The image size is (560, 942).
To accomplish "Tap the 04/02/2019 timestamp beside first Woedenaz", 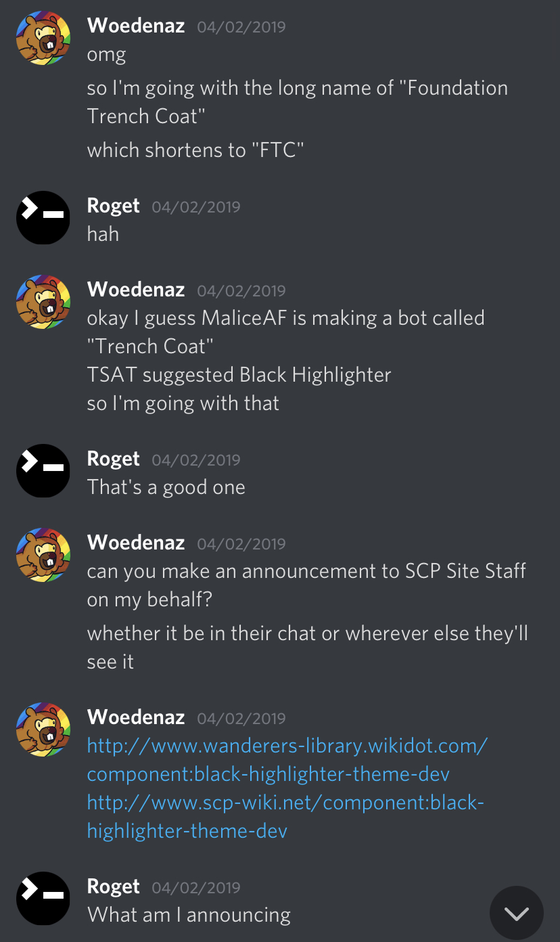I will click(241, 27).
